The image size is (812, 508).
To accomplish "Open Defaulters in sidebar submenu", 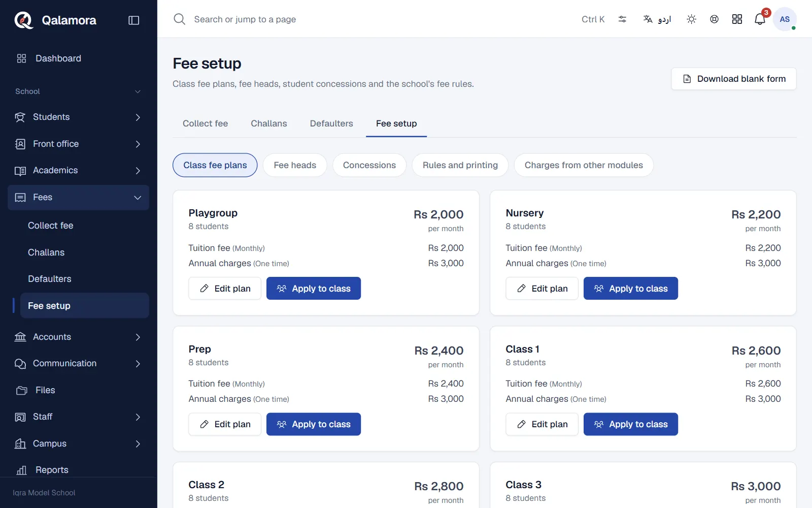I will pyautogui.click(x=85, y=279).
